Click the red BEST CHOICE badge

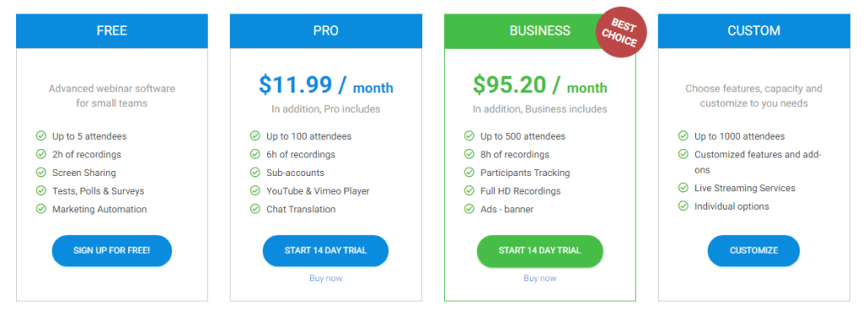tap(620, 32)
